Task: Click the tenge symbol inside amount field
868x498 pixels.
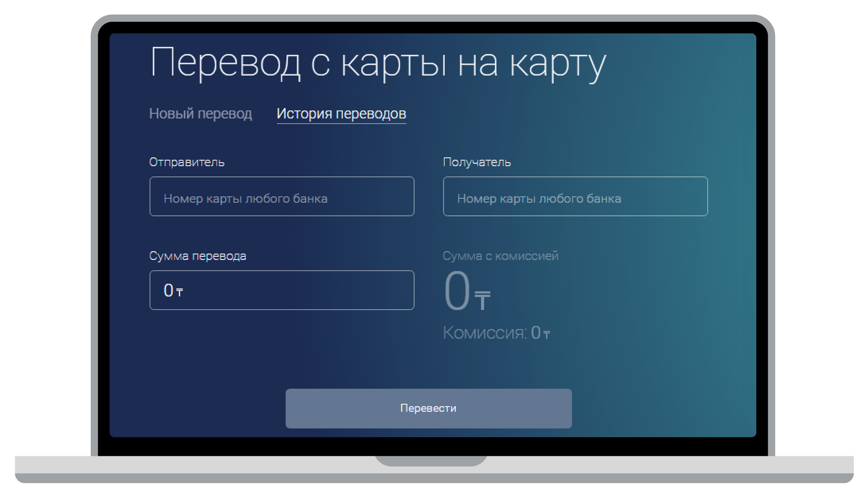Action: pyautogui.click(x=179, y=293)
